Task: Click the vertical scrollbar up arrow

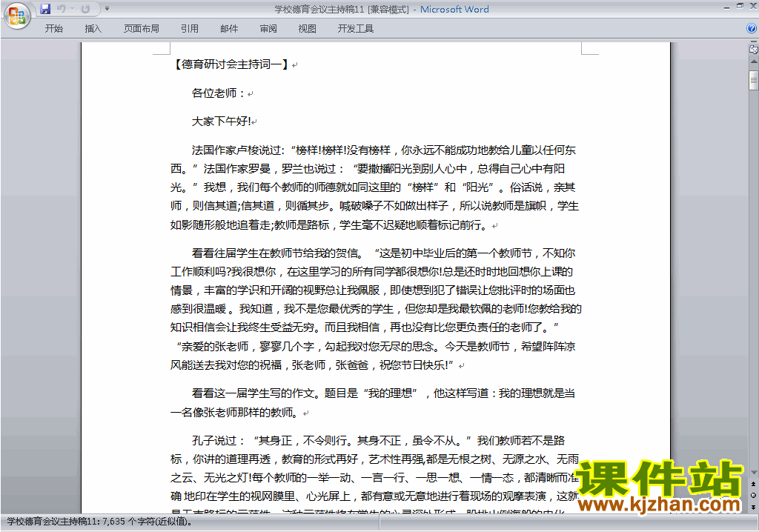Action: [754, 62]
